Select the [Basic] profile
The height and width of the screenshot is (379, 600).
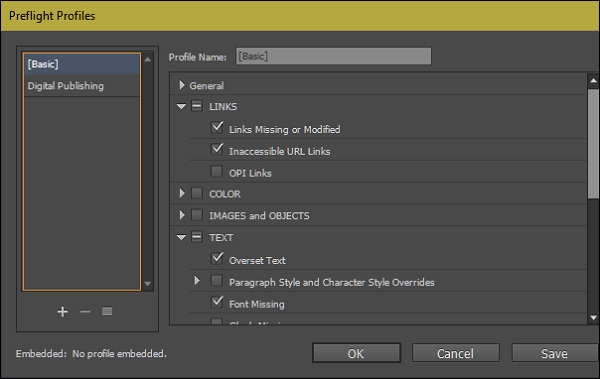[82, 64]
